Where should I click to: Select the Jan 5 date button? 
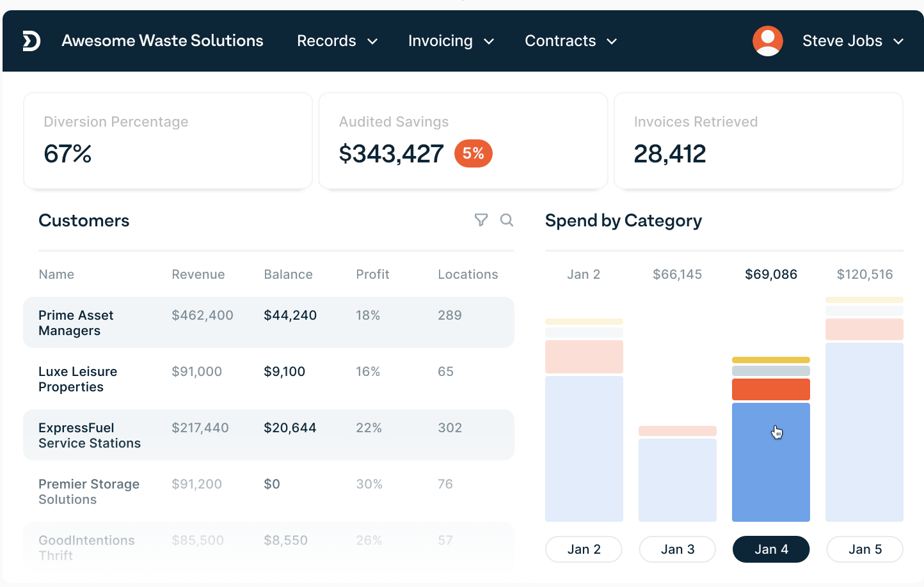click(x=864, y=549)
